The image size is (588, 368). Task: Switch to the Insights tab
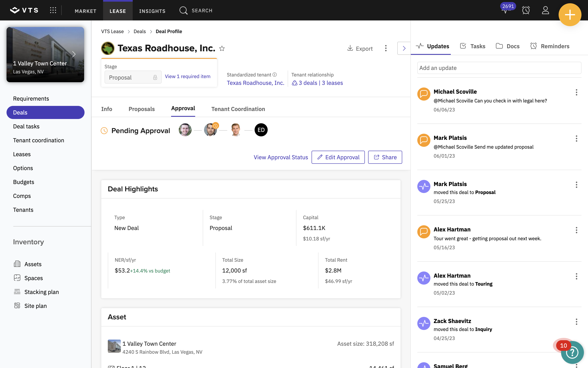[152, 11]
